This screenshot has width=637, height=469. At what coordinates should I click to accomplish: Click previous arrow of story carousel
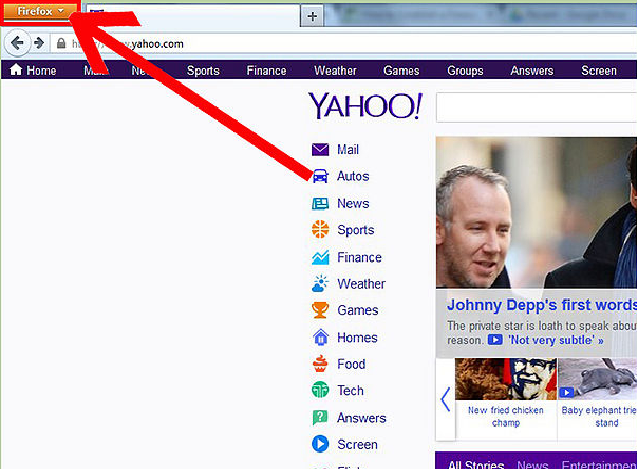click(x=446, y=399)
